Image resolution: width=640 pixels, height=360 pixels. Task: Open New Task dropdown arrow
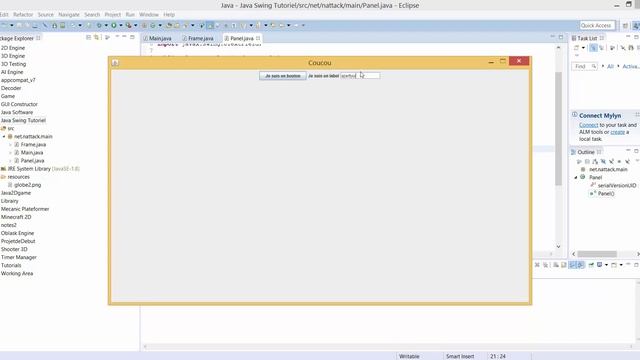tap(583, 48)
